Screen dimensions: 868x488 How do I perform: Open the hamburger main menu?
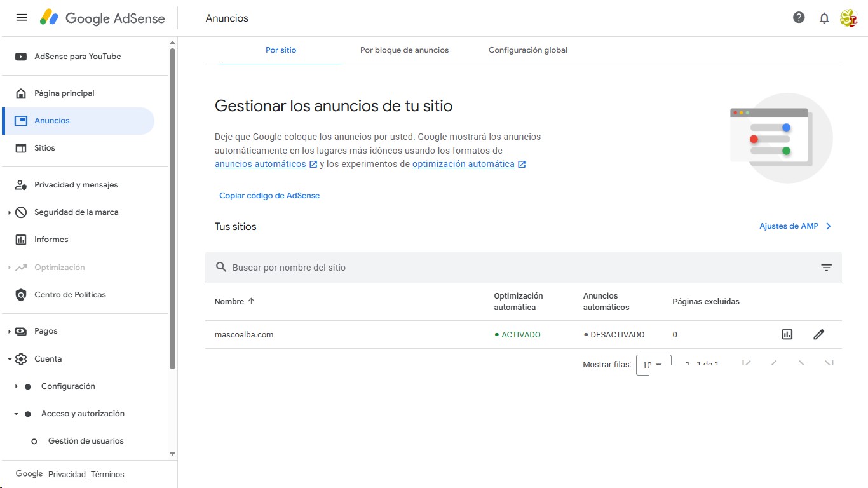click(22, 18)
